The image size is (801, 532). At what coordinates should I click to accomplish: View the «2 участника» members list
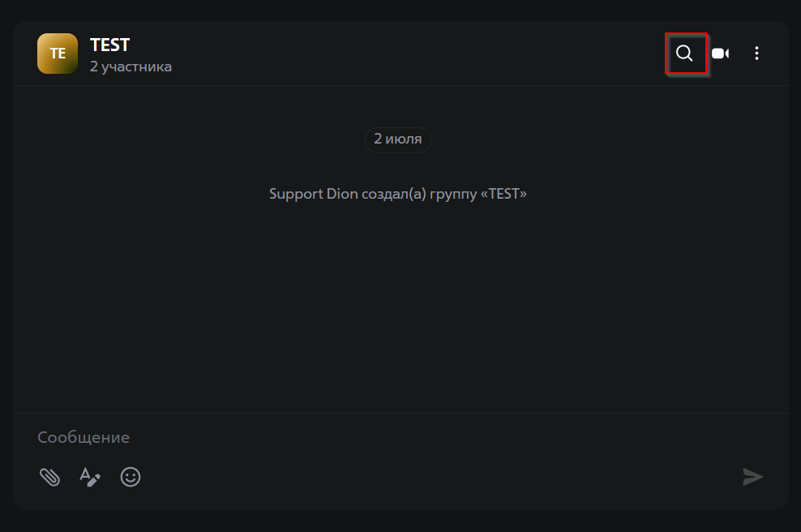click(131, 66)
